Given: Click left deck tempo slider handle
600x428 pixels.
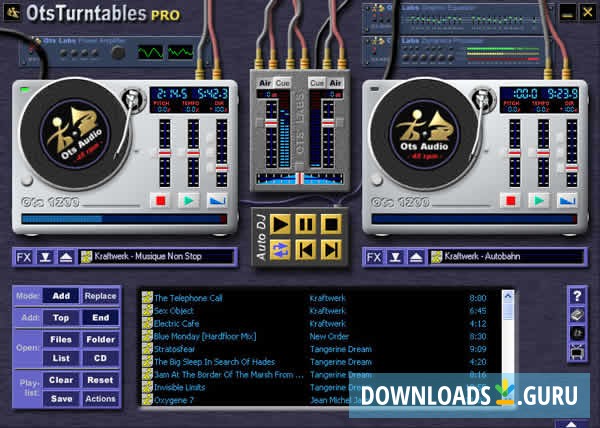Looking at the screenshot, I should tap(193, 153).
